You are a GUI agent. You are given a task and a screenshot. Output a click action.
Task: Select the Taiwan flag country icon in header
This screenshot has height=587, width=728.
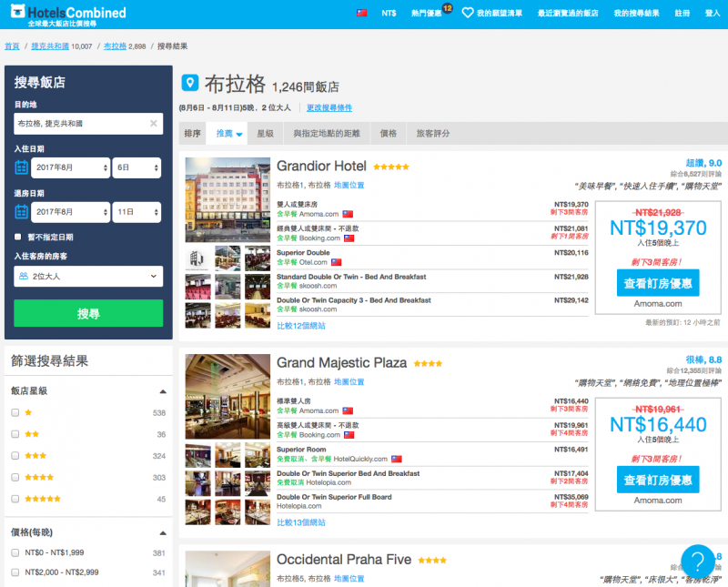click(x=361, y=13)
